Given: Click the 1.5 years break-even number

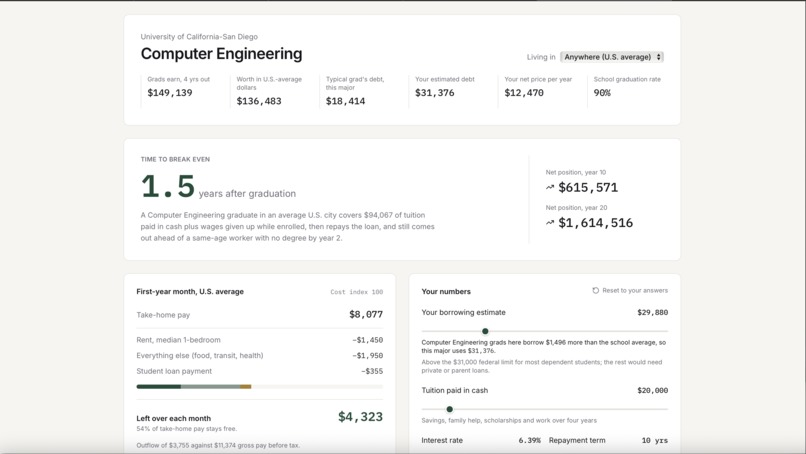Looking at the screenshot, I should (x=168, y=186).
